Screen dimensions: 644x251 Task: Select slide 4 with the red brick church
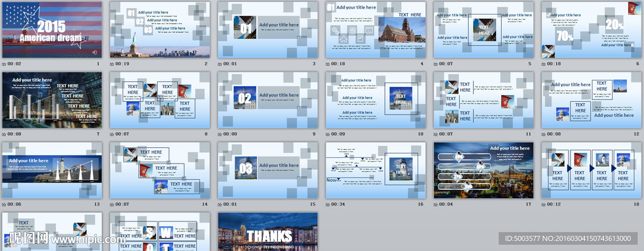pyautogui.click(x=376, y=30)
